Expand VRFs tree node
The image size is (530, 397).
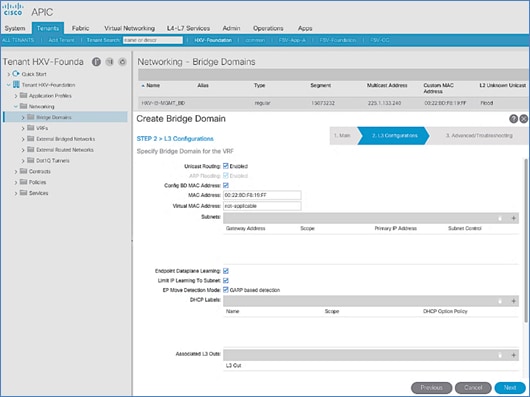(x=23, y=128)
